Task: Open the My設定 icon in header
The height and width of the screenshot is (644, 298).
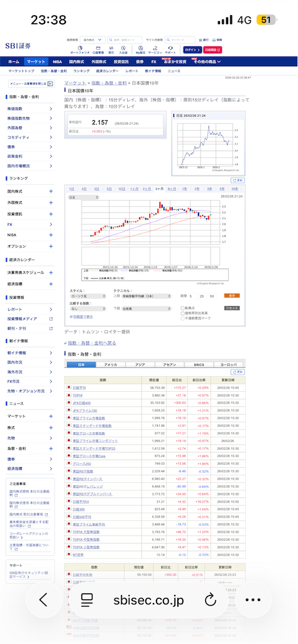Action: pyautogui.click(x=140, y=50)
